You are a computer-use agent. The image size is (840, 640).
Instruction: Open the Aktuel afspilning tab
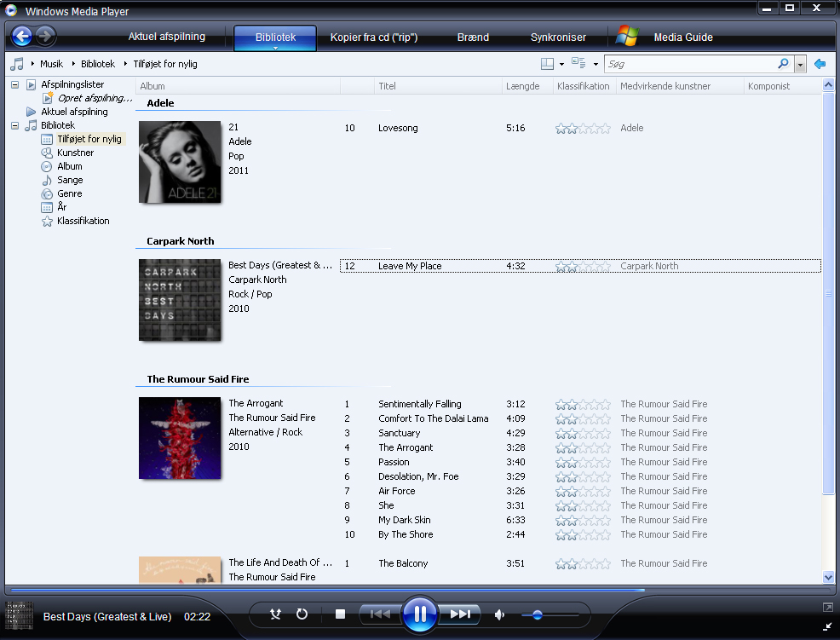click(167, 37)
